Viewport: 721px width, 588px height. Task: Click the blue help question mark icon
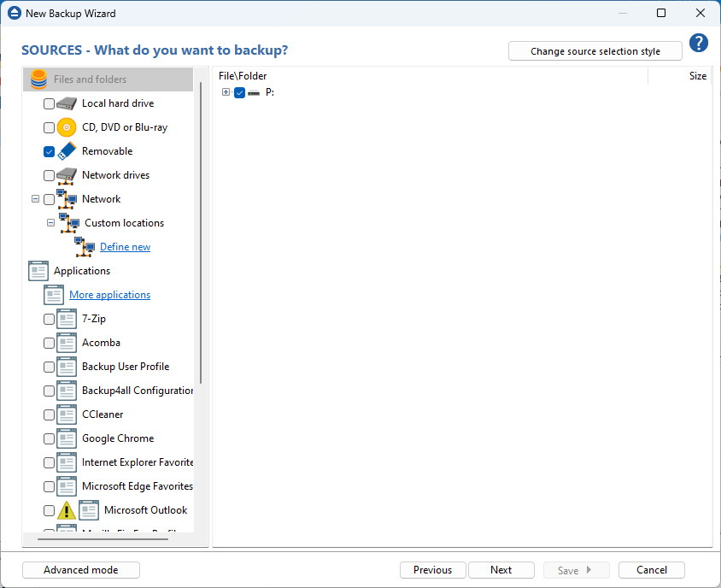699,44
